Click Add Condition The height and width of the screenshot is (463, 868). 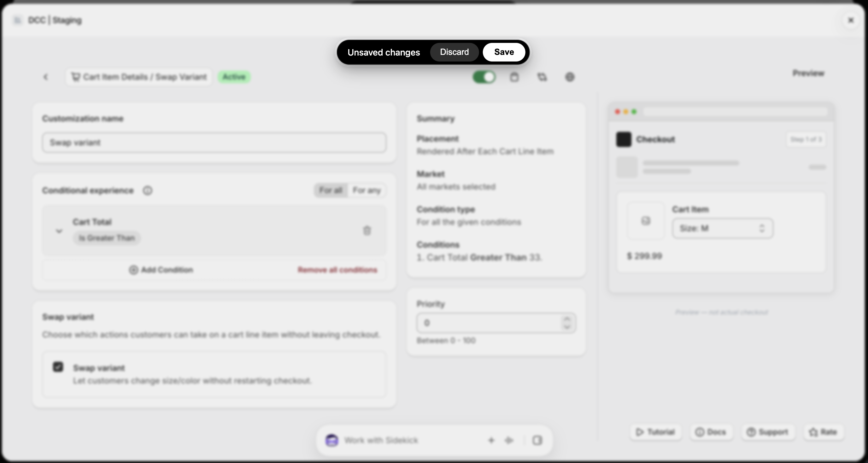pyautogui.click(x=161, y=270)
